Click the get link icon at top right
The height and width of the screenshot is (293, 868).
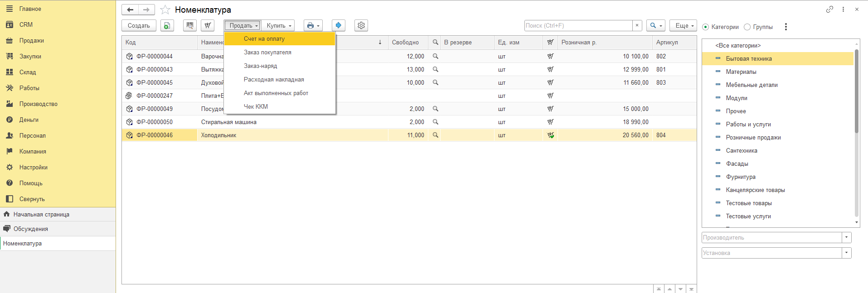coord(829,9)
